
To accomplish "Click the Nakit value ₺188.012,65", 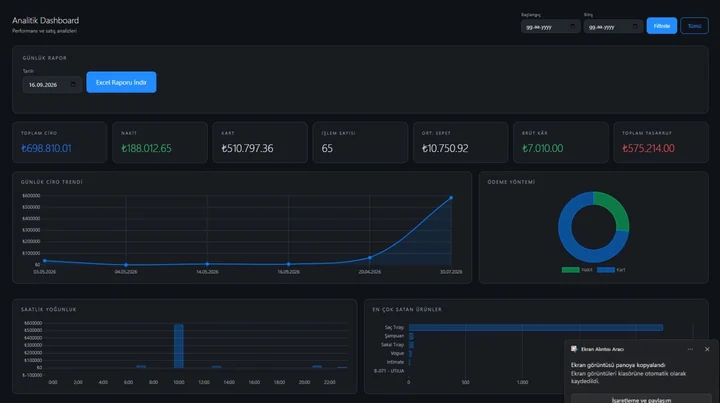I will click(x=146, y=148).
